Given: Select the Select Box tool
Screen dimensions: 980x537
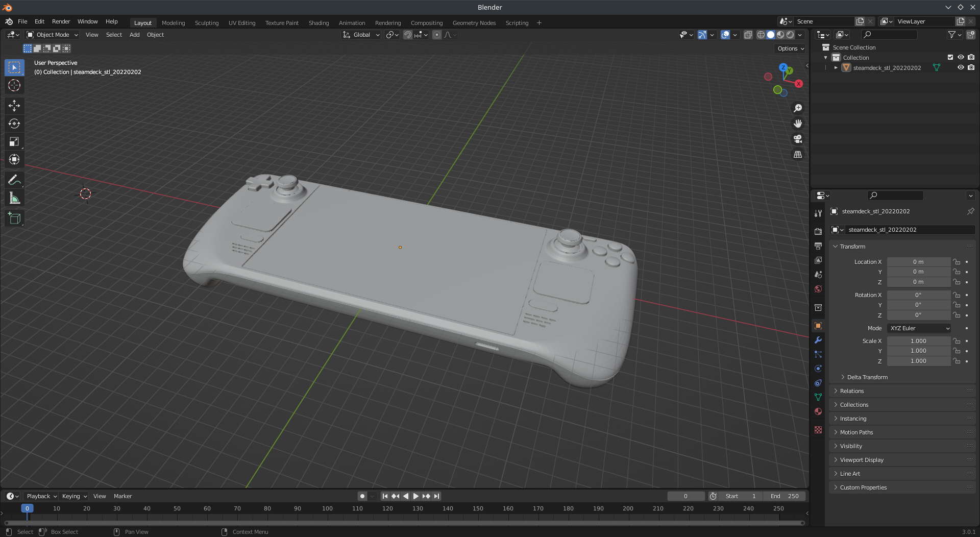Looking at the screenshot, I should tap(14, 67).
